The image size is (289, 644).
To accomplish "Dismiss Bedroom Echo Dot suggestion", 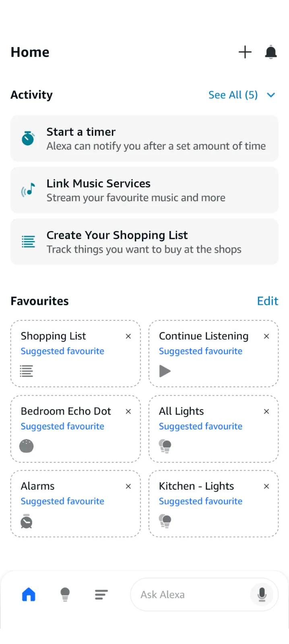I will (128, 411).
